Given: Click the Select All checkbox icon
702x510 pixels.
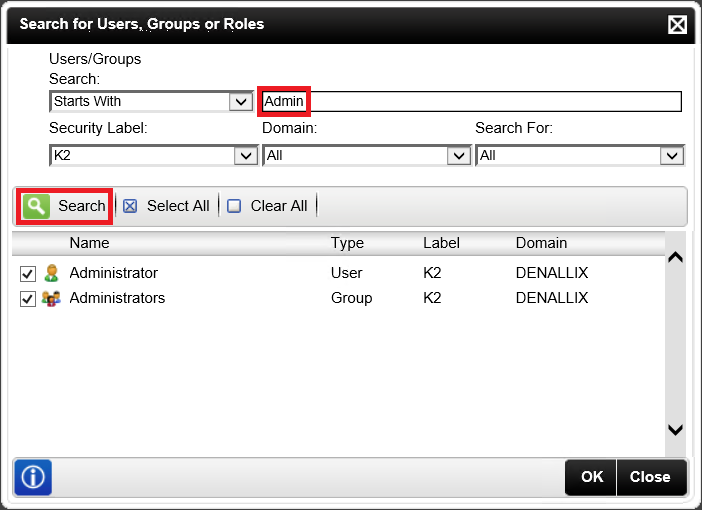Looking at the screenshot, I should click(x=130, y=206).
